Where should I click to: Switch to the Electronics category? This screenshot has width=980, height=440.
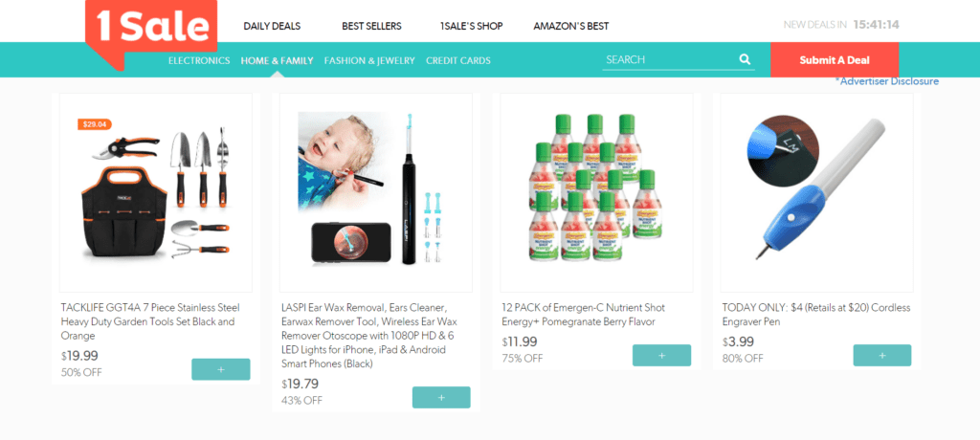pos(199,60)
